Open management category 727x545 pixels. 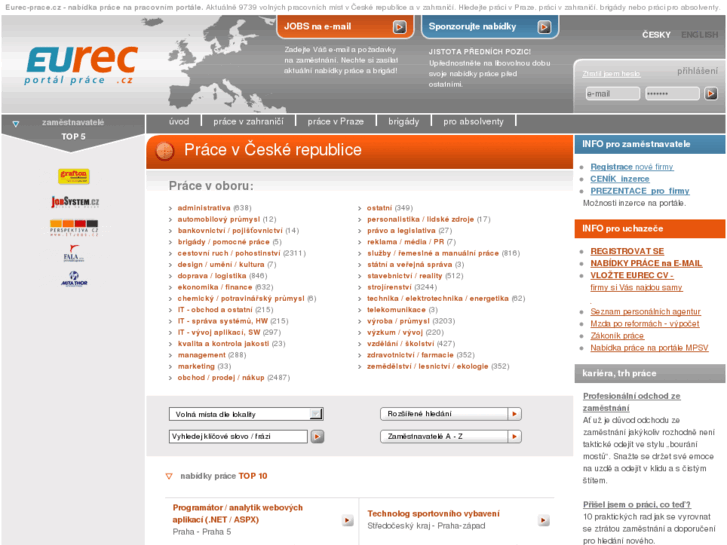tap(202, 355)
